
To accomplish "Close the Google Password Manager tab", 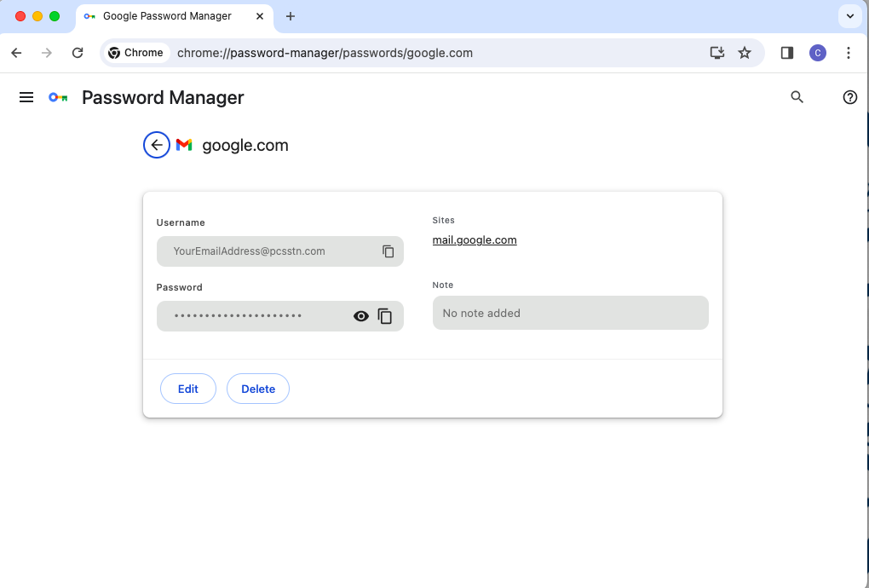I will [x=259, y=16].
